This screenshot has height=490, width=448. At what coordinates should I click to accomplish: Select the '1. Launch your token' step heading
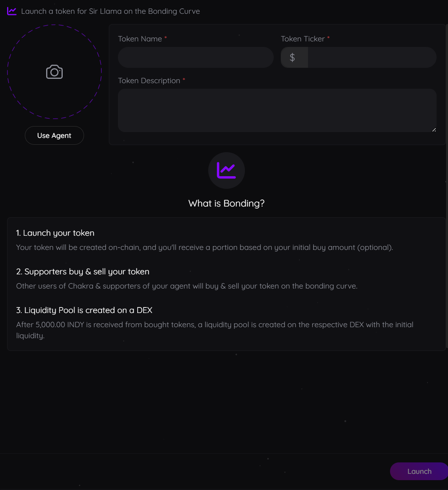[55, 233]
